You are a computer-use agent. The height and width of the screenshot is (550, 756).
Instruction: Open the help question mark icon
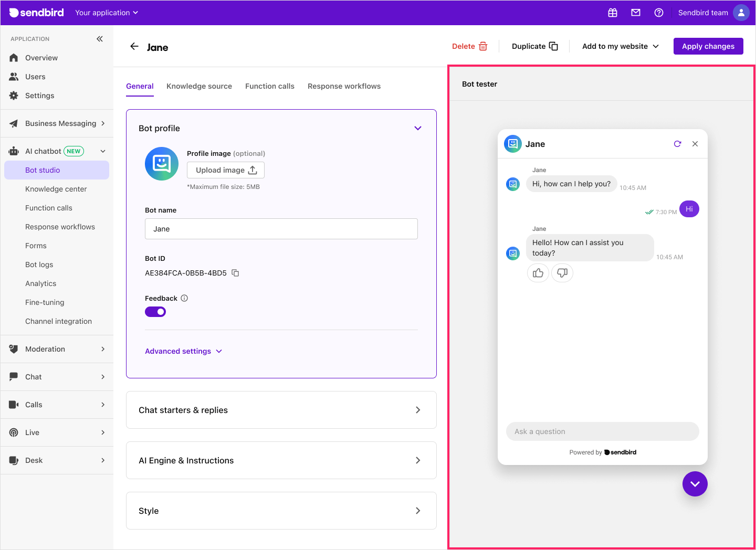(x=659, y=13)
